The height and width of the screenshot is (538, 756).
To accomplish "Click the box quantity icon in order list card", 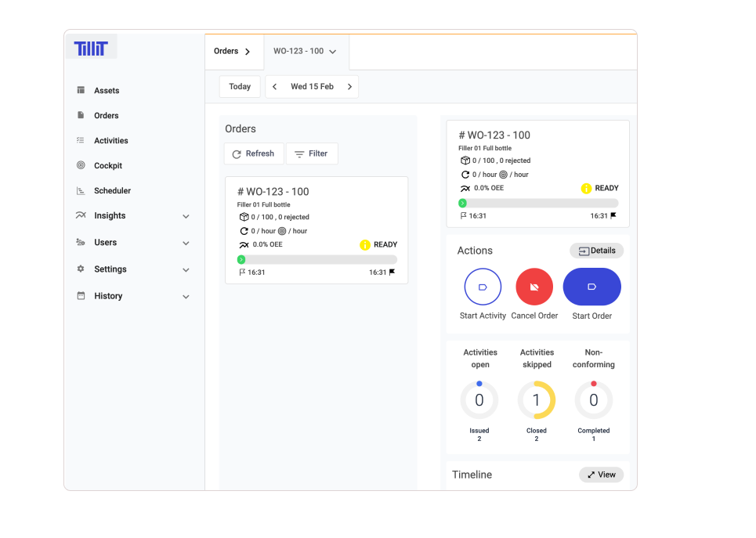I will point(244,217).
